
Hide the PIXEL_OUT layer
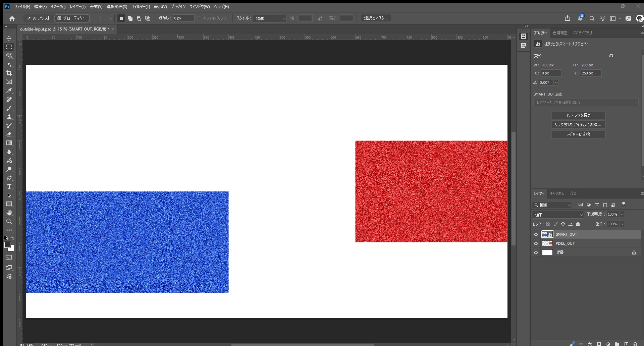point(536,243)
